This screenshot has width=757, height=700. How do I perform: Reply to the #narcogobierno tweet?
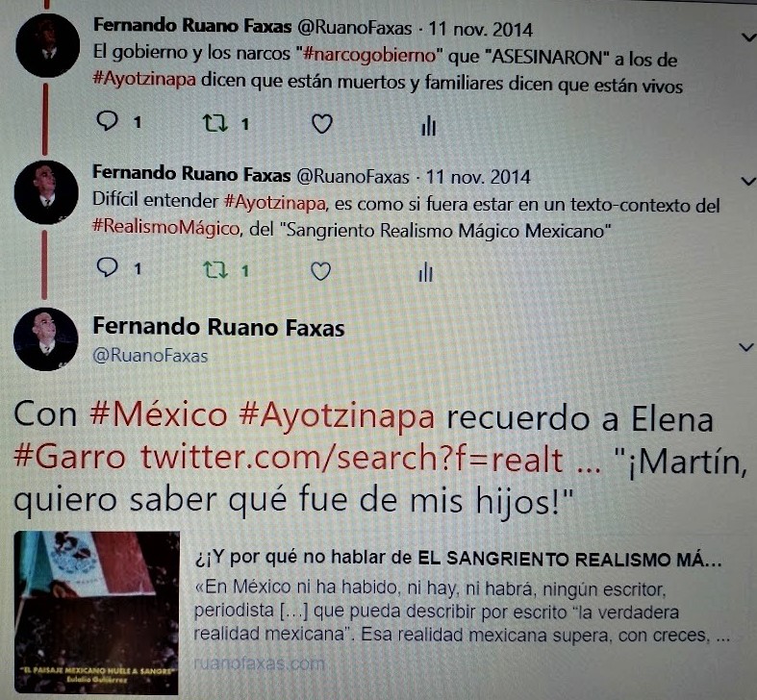[x=107, y=121]
